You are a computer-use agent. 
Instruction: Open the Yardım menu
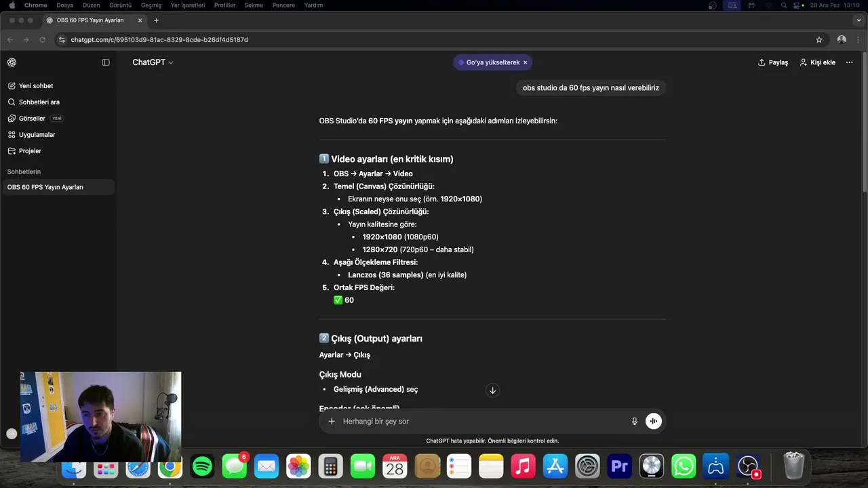click(x=313, y=5)
